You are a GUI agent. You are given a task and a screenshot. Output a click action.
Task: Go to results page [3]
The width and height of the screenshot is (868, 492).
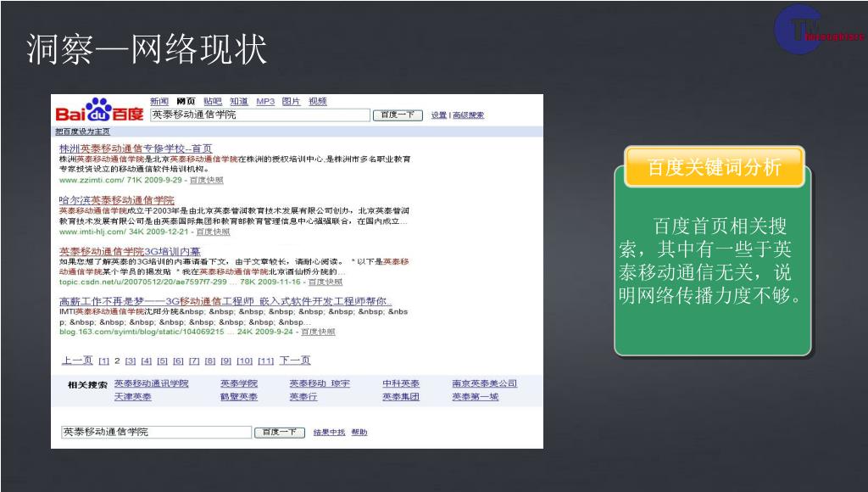(x=131, y=361)
